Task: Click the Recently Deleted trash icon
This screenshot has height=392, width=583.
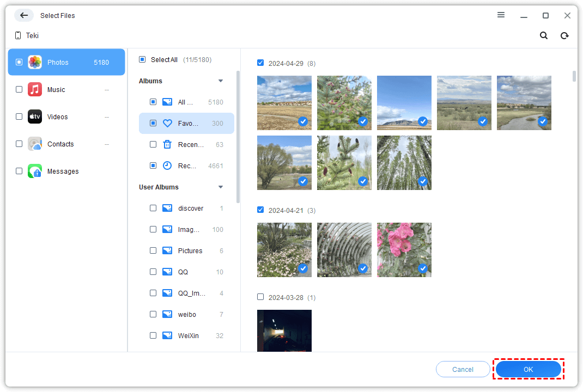Action: (167, 145)
